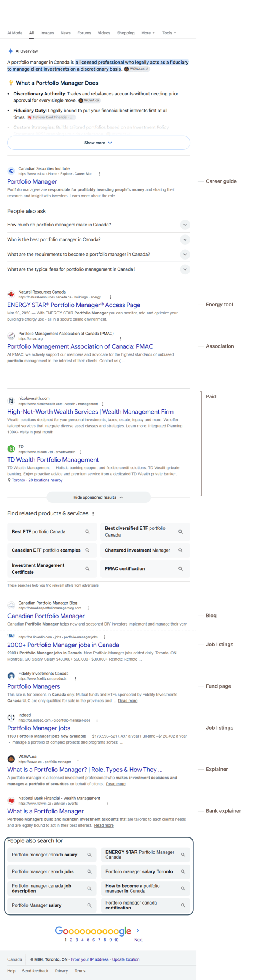This screenshot has height=980, width=274.
Task: Open options menu for Fidelity Investments result
Action: [75, 679]
